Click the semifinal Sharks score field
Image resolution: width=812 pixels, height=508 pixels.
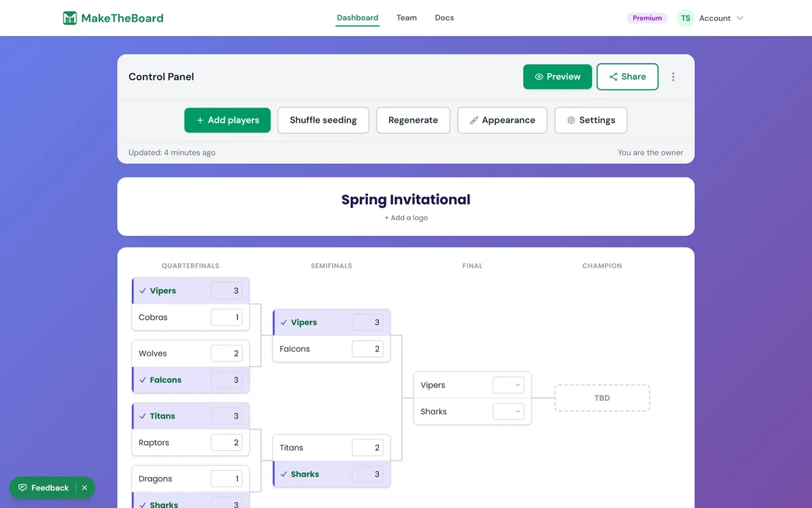coord(367,474)
